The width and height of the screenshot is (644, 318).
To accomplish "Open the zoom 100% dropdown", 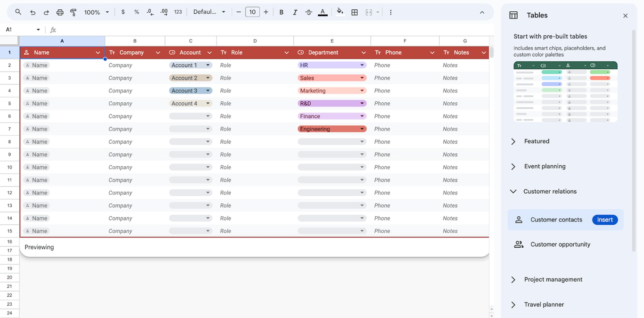I will 97,12.
